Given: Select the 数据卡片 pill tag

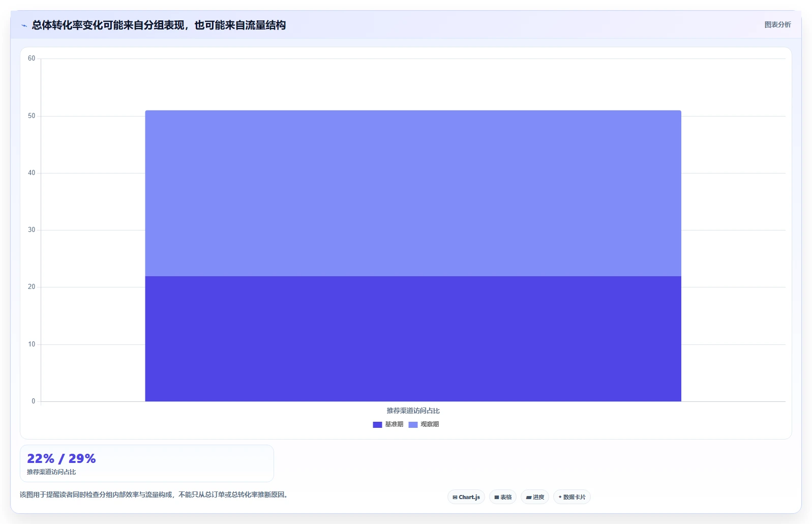Looking at the screenshot, I should point(572,497).
